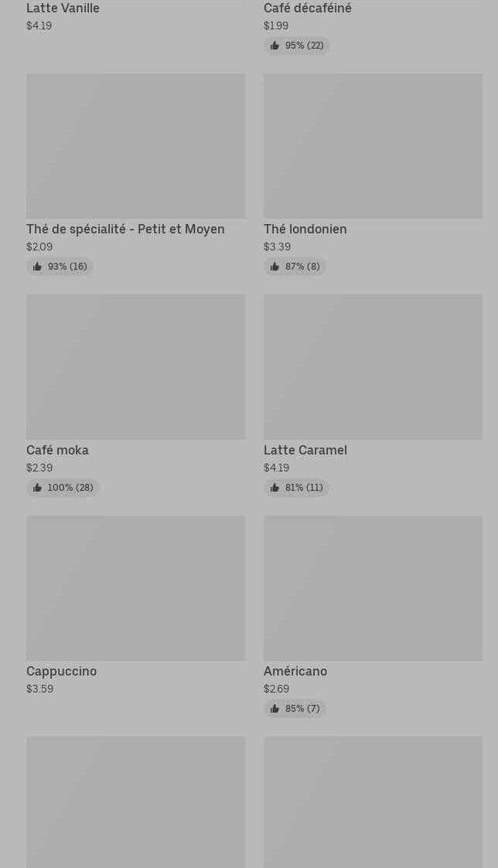Viewport: 498px width, 868px height.
Task: Open the Thé de spécialité item image
Action: (x=136, y=146)
